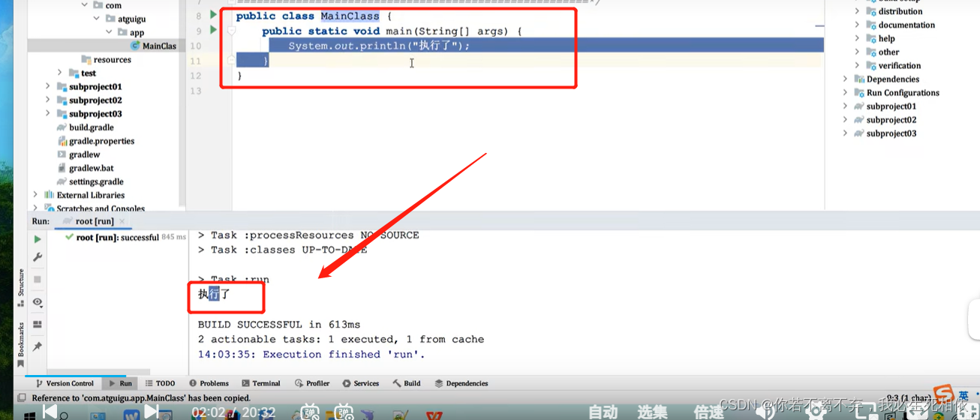This screenshot has width=980, height=420.
Task: Select the gradlew file
Action: pyautogui.click(x=79, y=154)
